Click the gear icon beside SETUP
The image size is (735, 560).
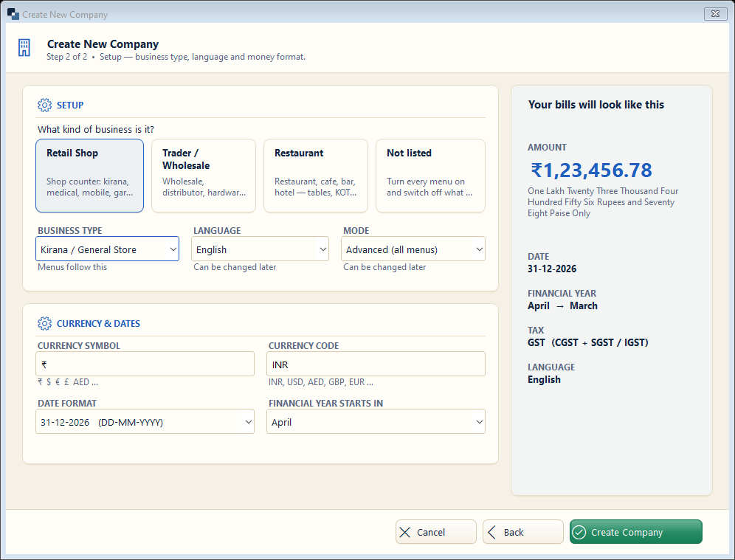[x=44, y=105]
